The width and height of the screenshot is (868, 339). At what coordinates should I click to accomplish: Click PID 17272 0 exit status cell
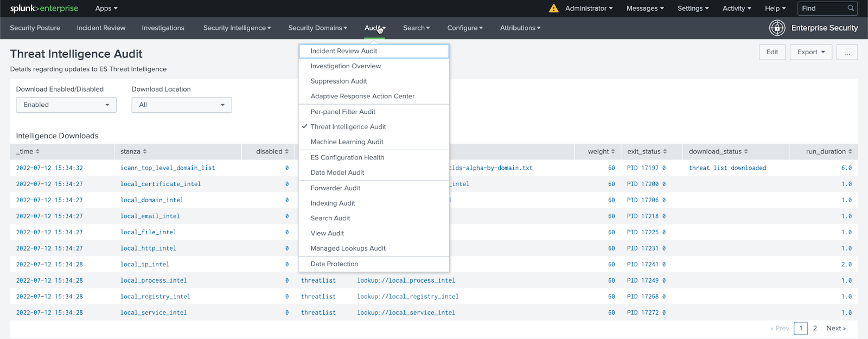click(646, 313)
